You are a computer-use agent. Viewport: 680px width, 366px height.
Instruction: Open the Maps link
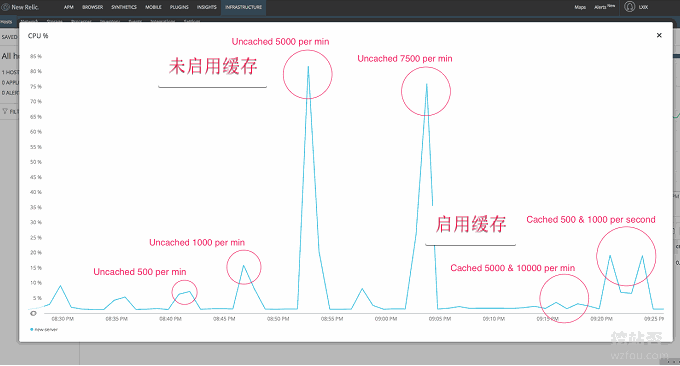pos(580,7)
